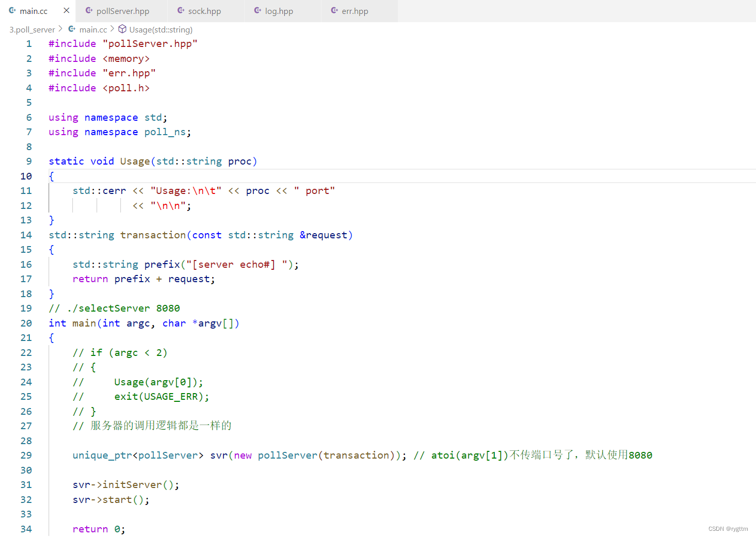This screenshot has width=756, height=537.
Task: Click the C++ file icon on log.hpp tab
Action: (x=258, y=10)
